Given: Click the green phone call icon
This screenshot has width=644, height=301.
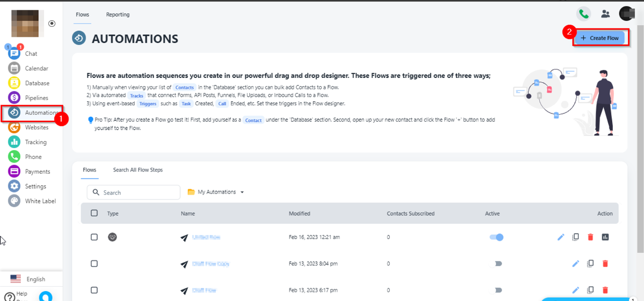Looking at the screenshot, I should click(x=583, y=14).
